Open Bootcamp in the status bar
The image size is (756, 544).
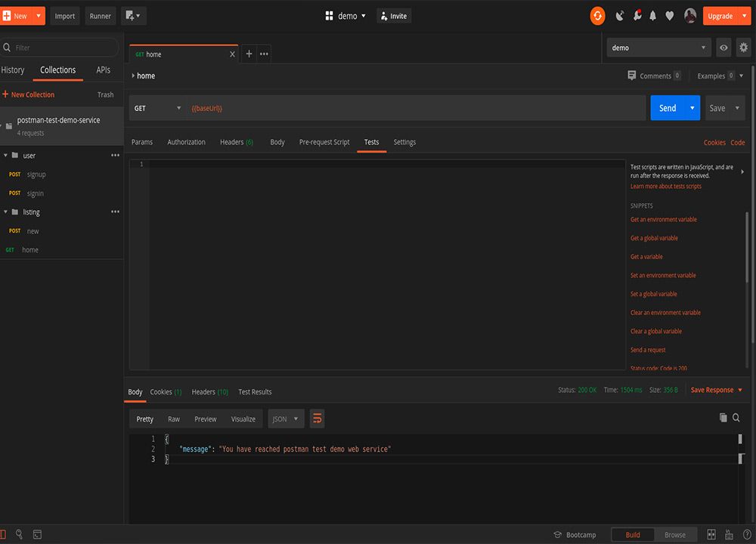point(575,535)
